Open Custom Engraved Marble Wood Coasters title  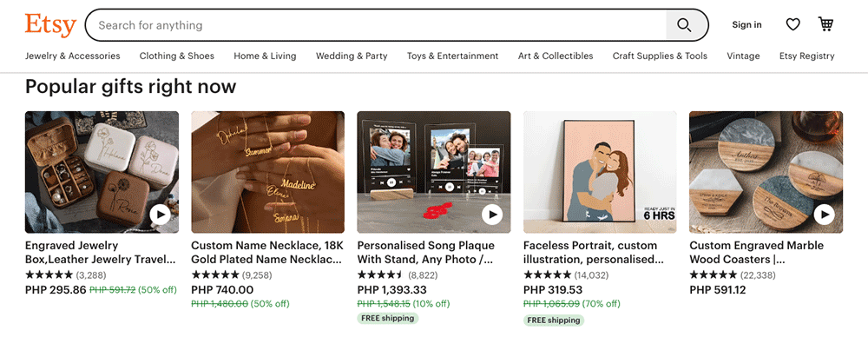pos(756,252)
